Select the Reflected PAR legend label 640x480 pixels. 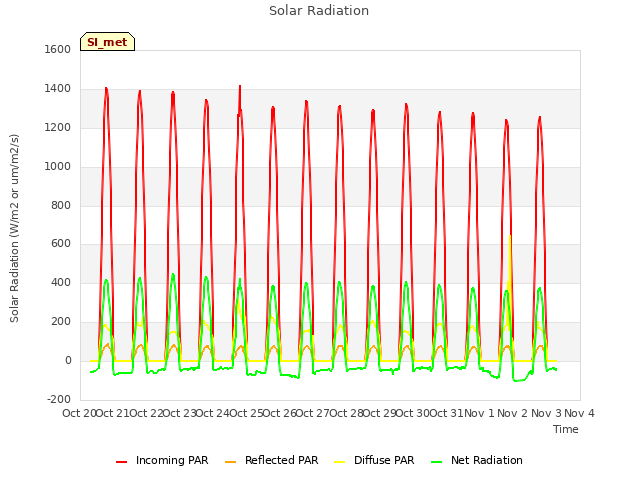(x=281, y=460)
